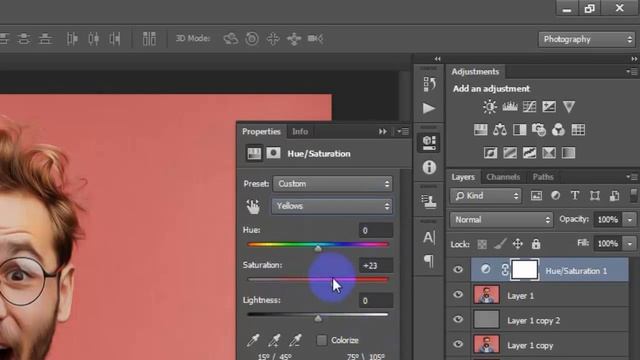The width and height of the screenshot is (640, 360).
Task: Toggle lock transparent pixels
Action: click(482, 244)
